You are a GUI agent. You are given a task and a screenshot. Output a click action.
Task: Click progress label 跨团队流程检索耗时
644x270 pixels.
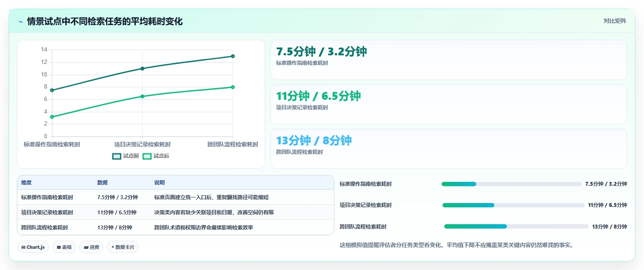coord(363,226)
